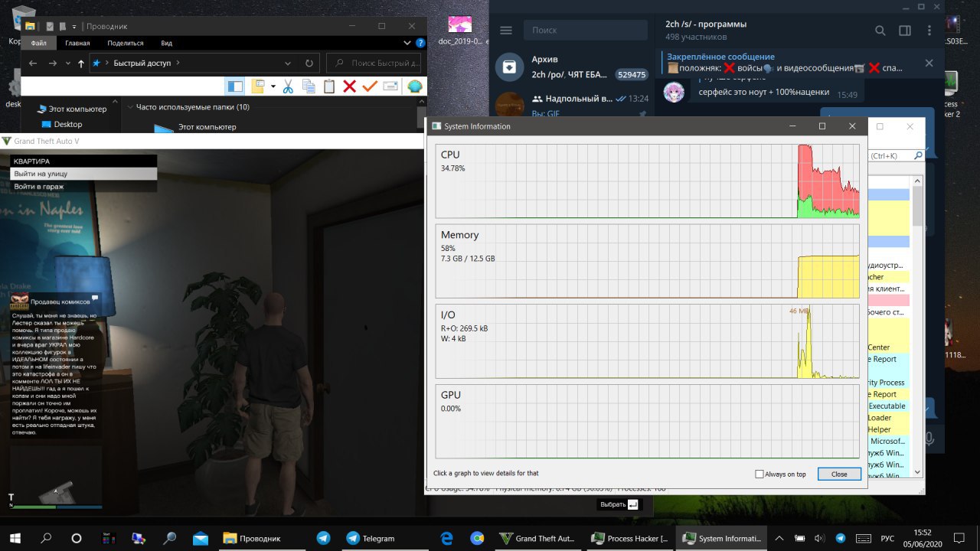The width and height of the screenshot is (980, 551).
Task: Open recent locations dropdown in Explorer
Action: coord(68,64)
